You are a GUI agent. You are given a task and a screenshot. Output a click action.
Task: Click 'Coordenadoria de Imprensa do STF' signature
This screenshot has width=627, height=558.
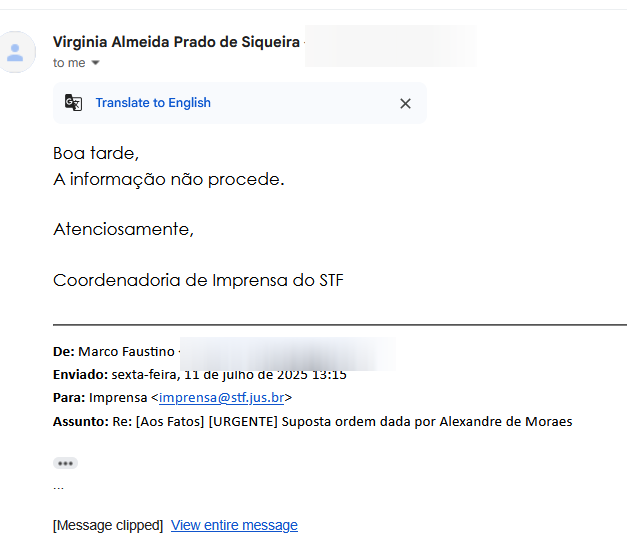click(x=198, y=280)
